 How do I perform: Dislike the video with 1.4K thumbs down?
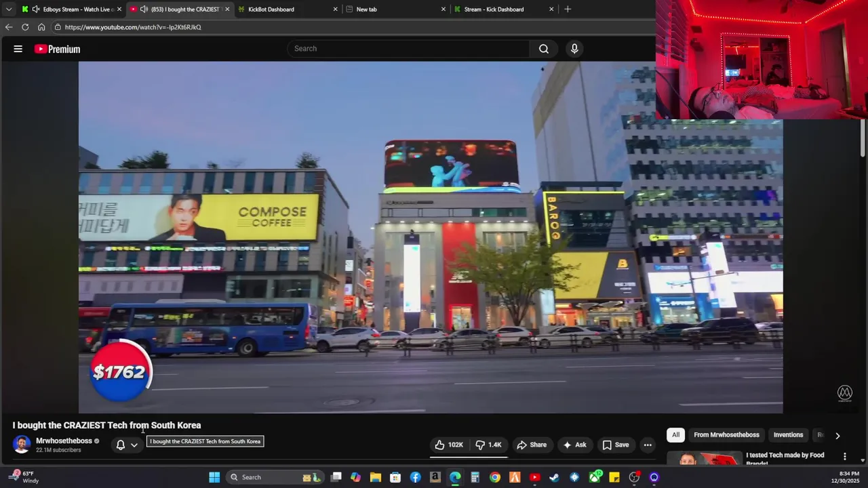(488, 445)
